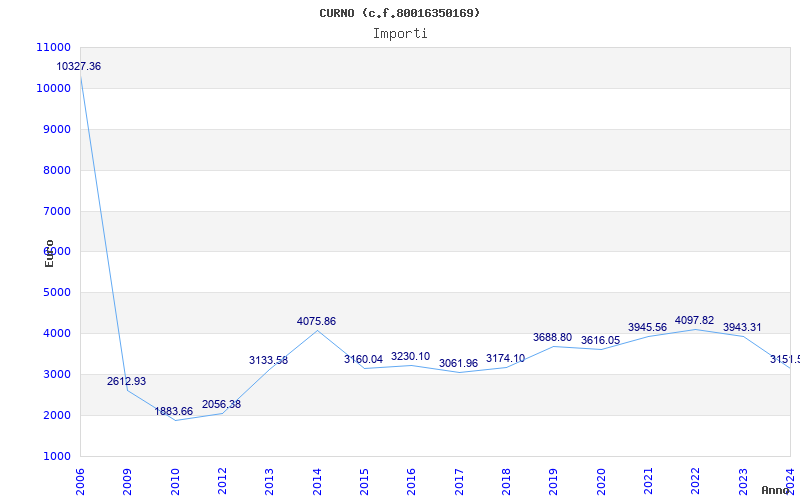This screenshot has height=500, width=800.
Task: Select the 3943.31 data label
Action: pos(742,327)
